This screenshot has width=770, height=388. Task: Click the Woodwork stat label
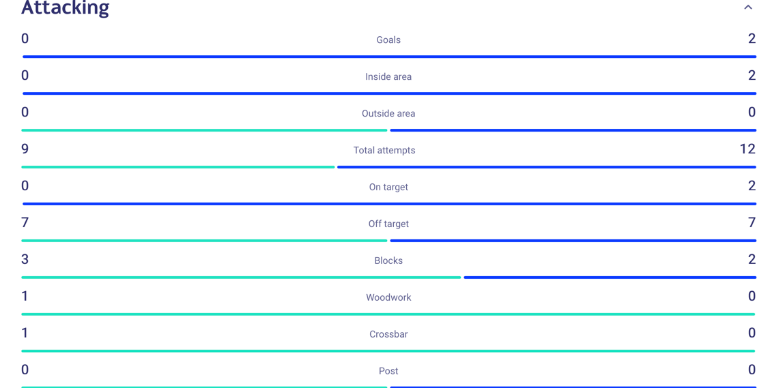pos(388,298)
